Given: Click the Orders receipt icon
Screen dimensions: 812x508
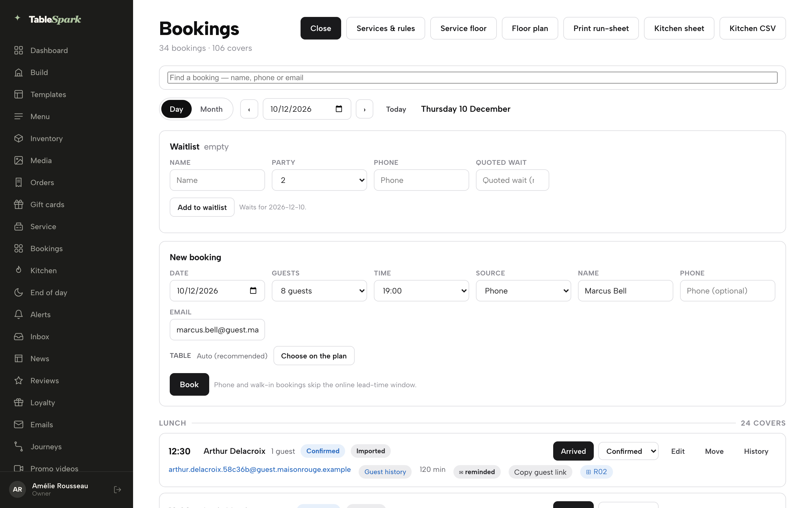Looking at the screenshot, I should (x=18, y=182).
